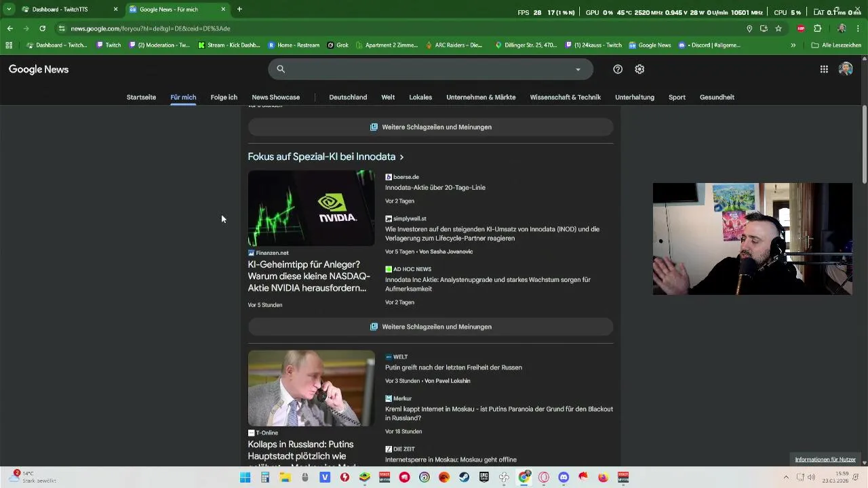
Task: Open the Folge ich tab
Action: pos(224,97)
